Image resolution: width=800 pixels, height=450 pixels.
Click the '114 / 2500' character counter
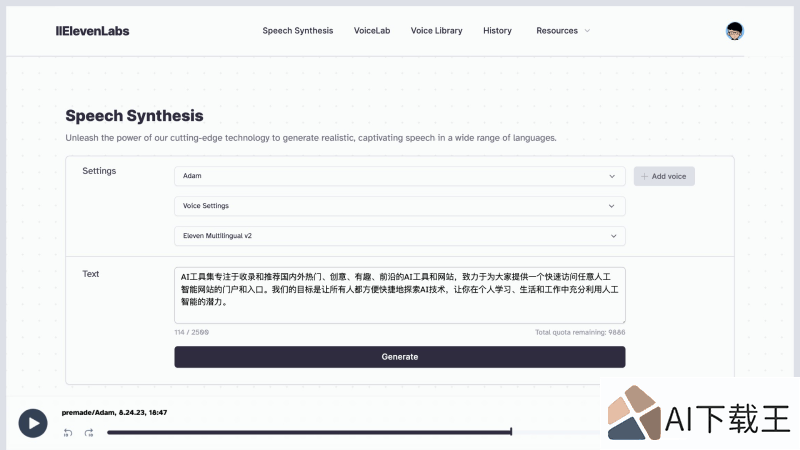(x=191, y=332)
